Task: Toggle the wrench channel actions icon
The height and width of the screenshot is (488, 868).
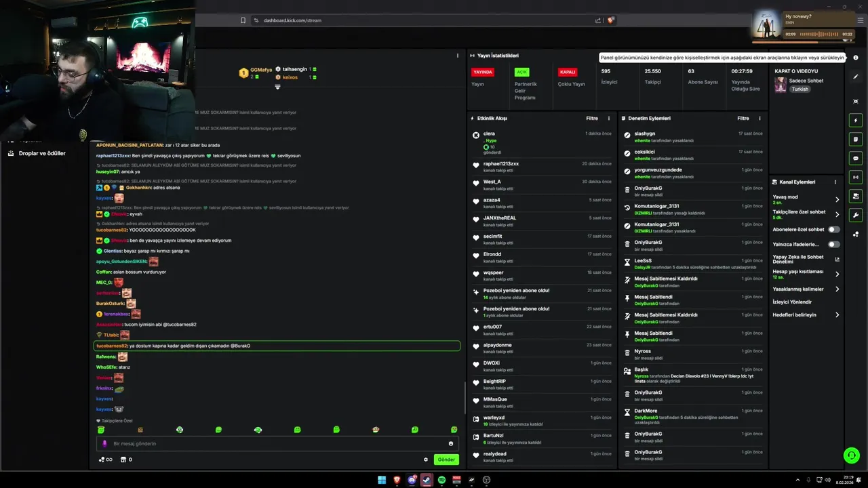Action: [856, 215]
